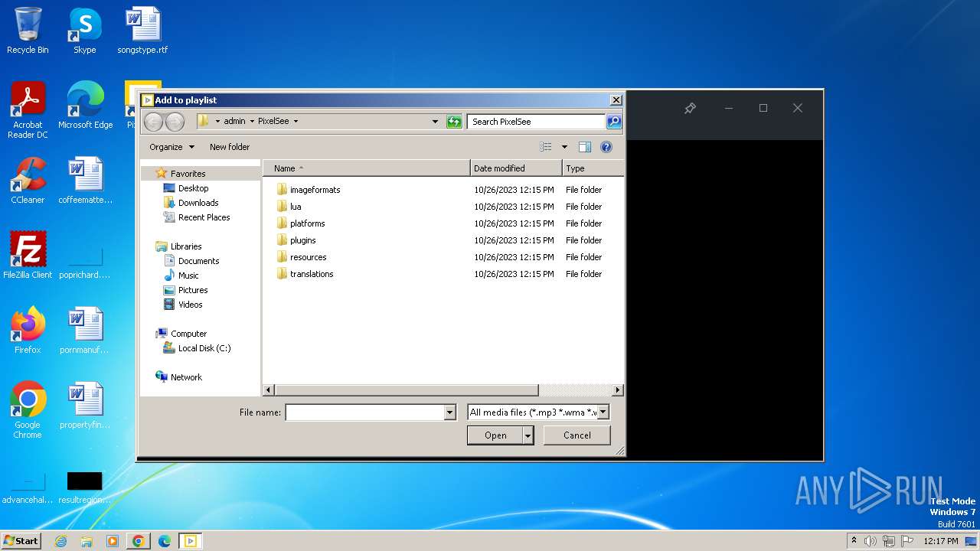Click New folder in toolbar
The height and width of the screenshot is (551, 980).
pos(230,147)
